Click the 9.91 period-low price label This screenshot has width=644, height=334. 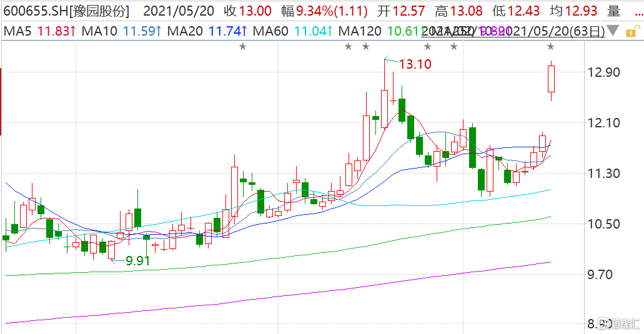tap(137, 260)
